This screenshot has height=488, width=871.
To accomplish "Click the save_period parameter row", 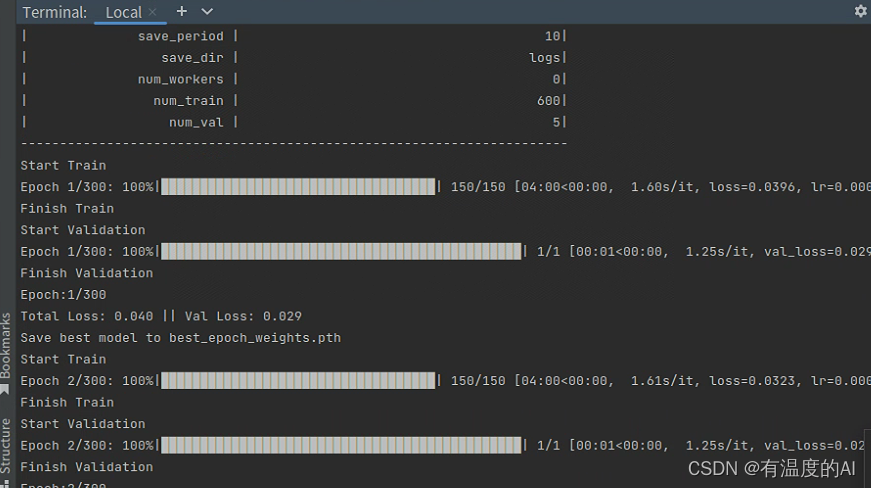I will (x=294, y=36).
